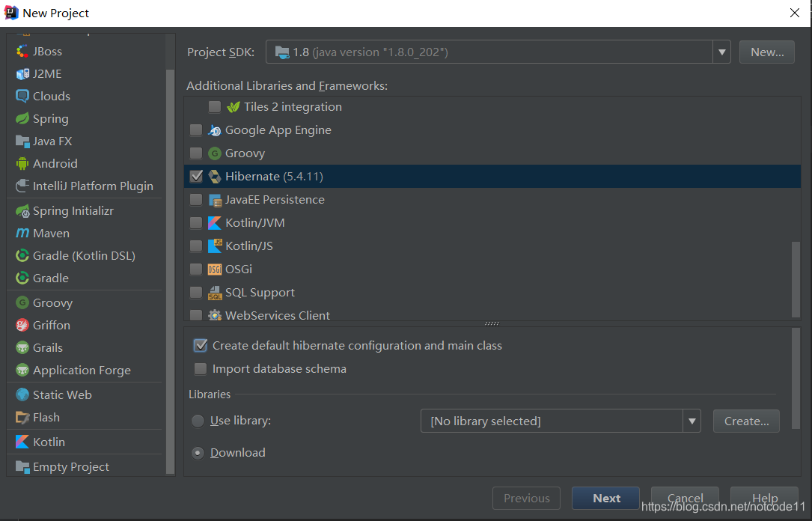
Task: Click the Google App Engine icon
Action: pos(214,130)
